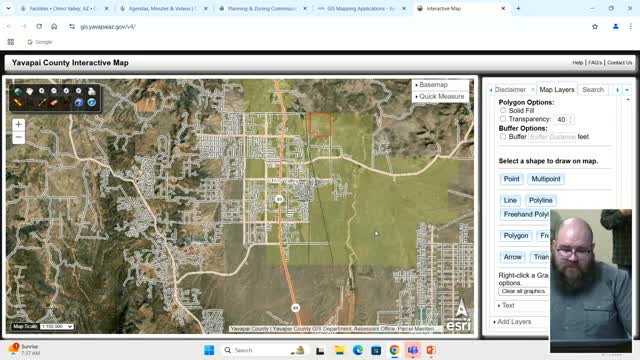Image resolution: width=640 pixels, height=360 pixels.
Task: Switch to GIS Mapping Applications browser tab
Action: [x=360, y=8]
